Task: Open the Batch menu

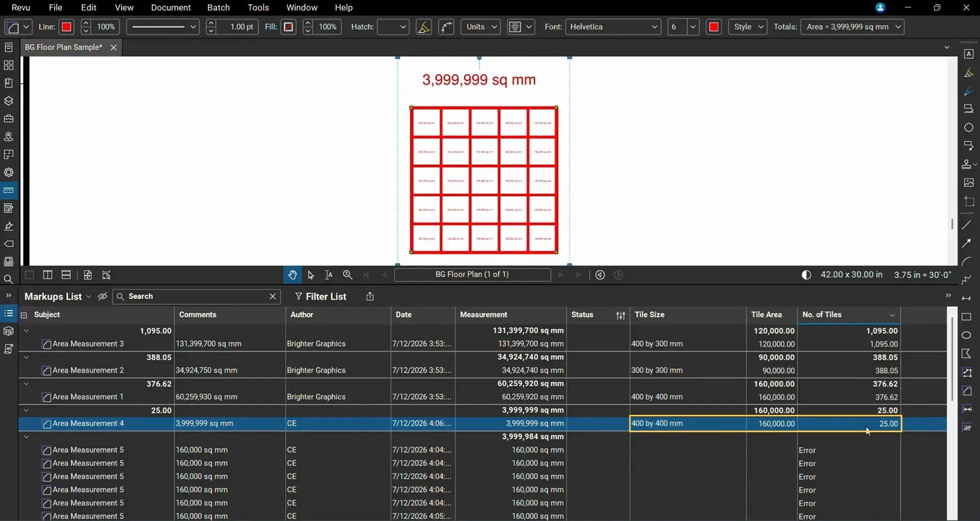Action: click(219, 8)
